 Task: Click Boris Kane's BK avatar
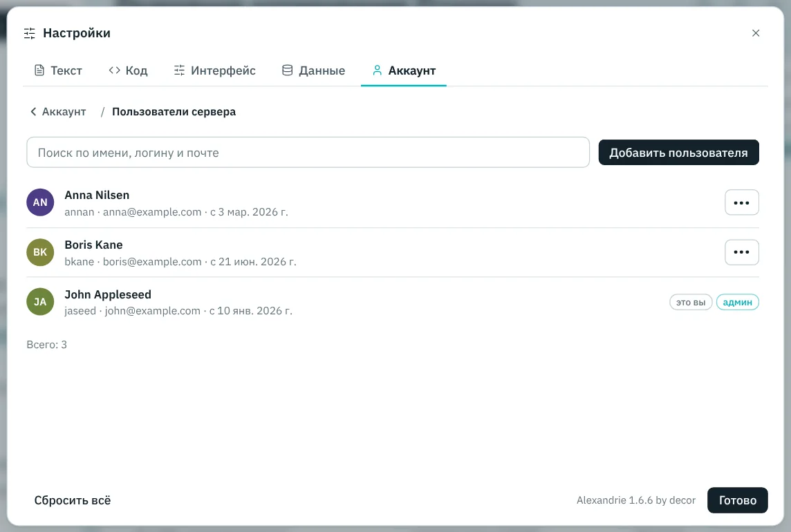[x=40, y=252]
